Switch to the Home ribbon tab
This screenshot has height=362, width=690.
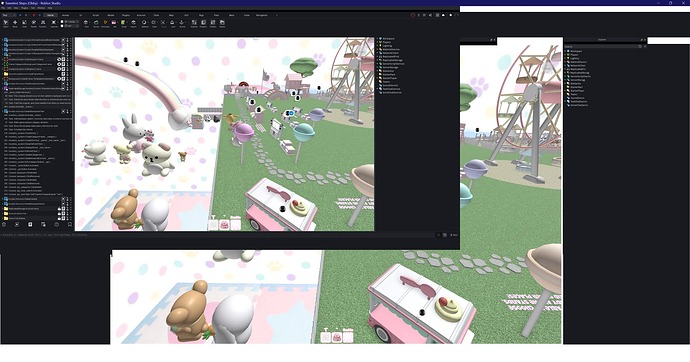pyautogui.click(x=50, y=15)
